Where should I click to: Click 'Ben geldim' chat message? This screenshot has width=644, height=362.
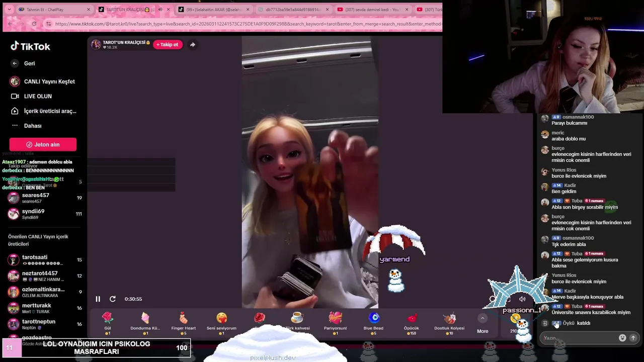pos(564,192)
